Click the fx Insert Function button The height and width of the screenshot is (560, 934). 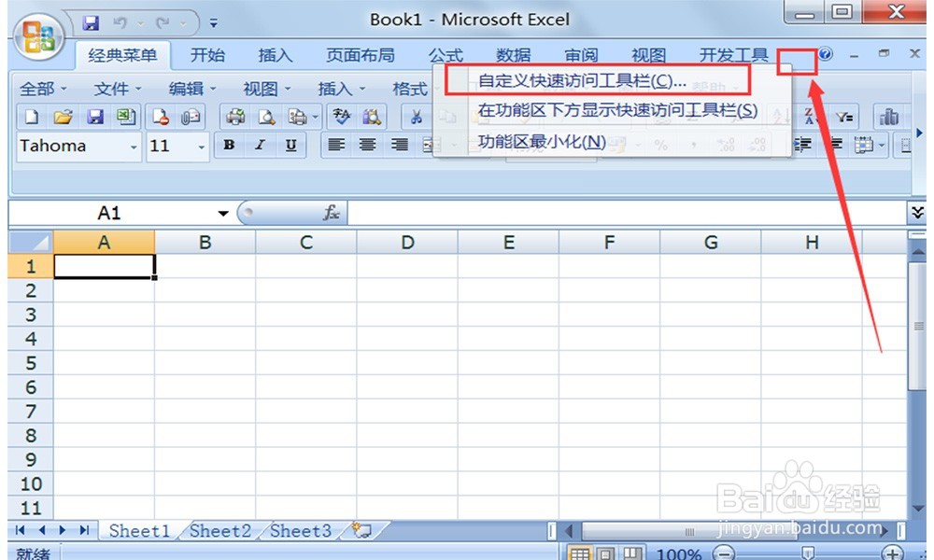point(332,213)
